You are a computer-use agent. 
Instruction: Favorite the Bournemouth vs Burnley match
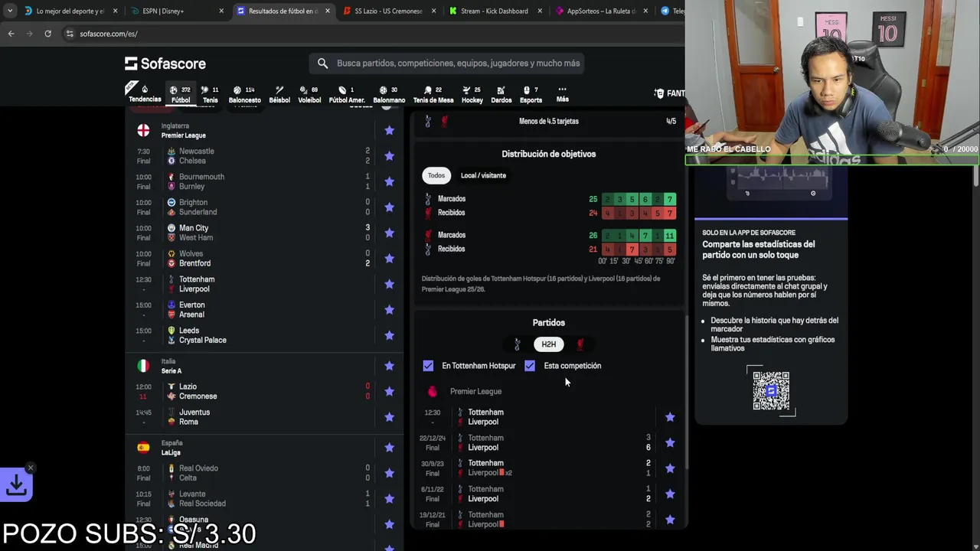pos(389,181)
